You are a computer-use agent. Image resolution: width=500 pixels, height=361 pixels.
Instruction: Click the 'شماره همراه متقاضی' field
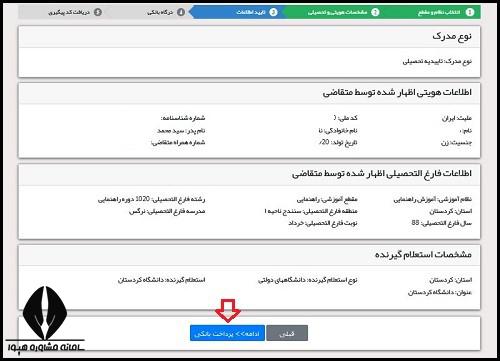pyautogui.click(x=178, y=143)
